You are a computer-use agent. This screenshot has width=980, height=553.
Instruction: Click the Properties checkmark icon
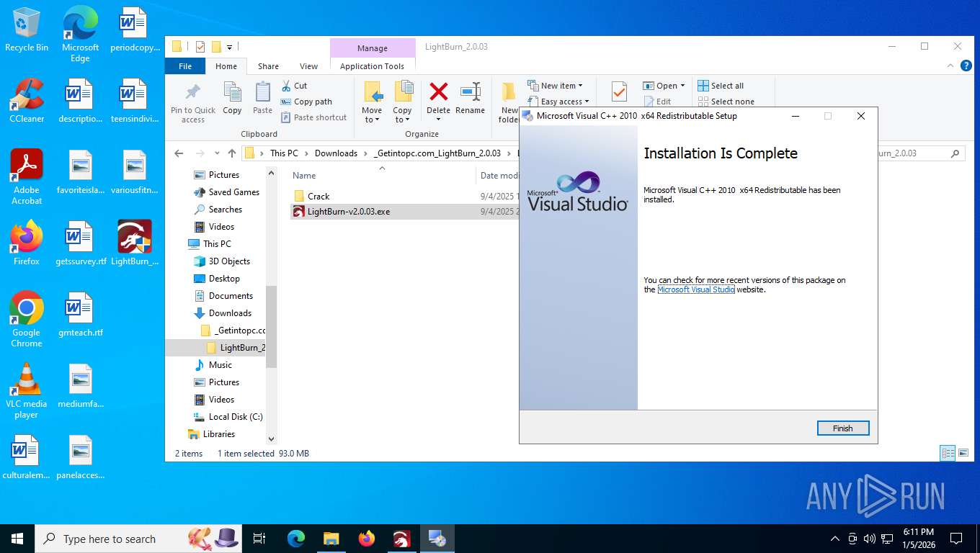[x=618, y=92]
